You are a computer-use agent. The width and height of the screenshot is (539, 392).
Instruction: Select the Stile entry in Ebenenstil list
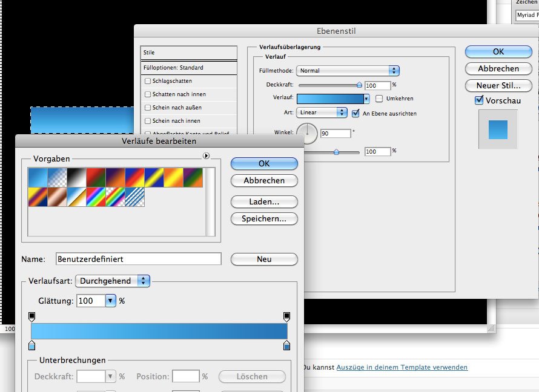(189, 53)
